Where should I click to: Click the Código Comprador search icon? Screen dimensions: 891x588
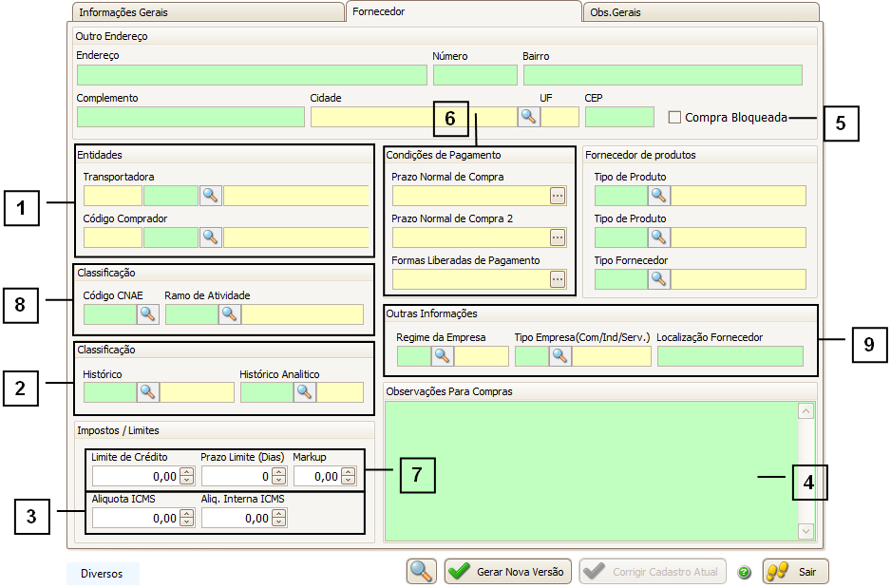point(211,237)
